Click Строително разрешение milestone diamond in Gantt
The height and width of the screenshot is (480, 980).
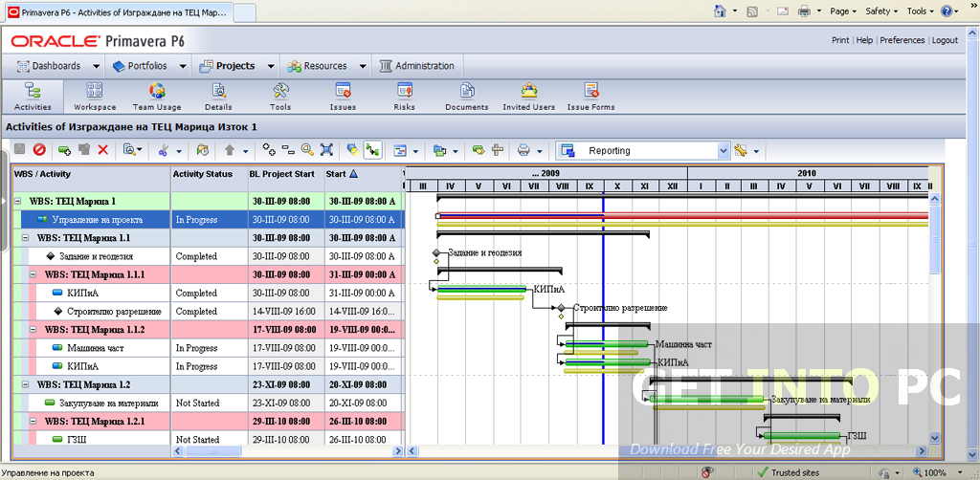point(561,308)
